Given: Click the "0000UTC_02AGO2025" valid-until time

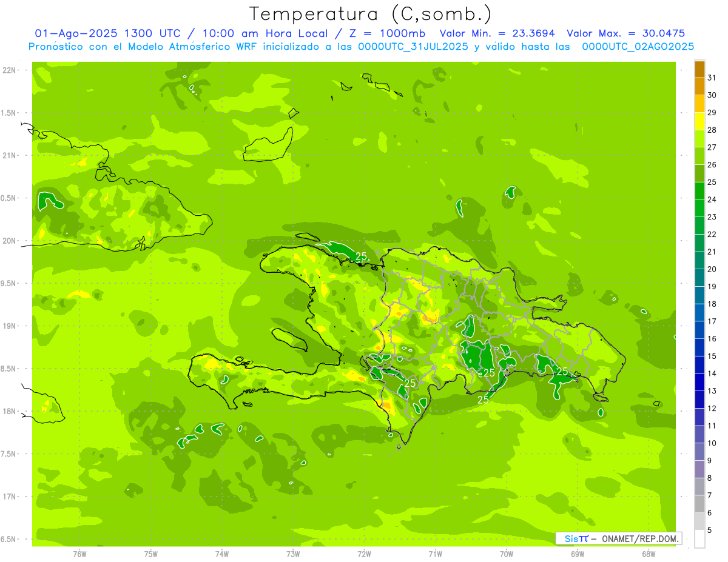Looking at the screenshot, I should [638, 47].
